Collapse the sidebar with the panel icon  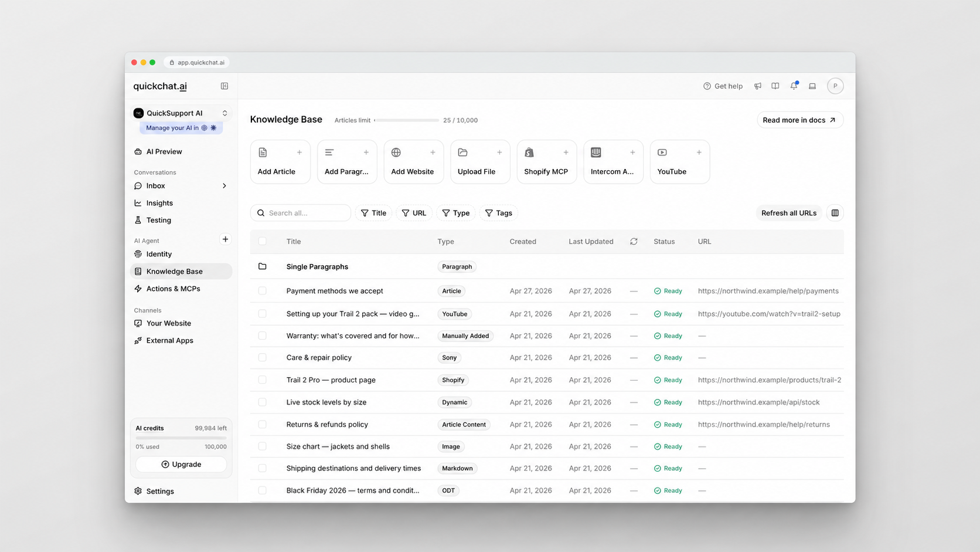(224, 86)
